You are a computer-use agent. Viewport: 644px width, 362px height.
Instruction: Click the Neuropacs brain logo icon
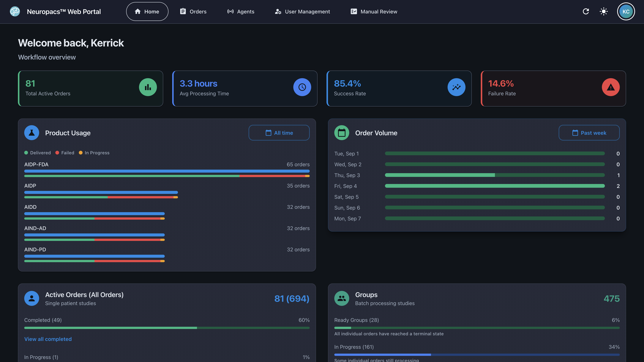point(15,12)
